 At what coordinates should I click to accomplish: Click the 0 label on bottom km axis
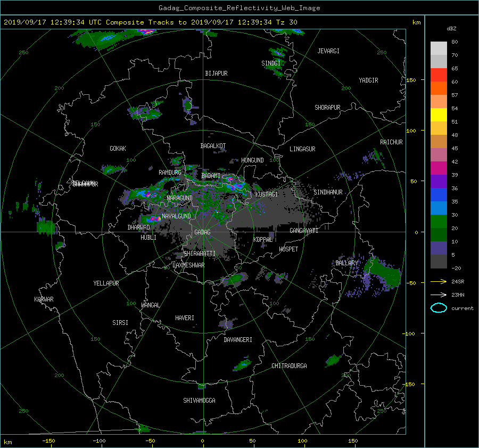click(202, 441)
